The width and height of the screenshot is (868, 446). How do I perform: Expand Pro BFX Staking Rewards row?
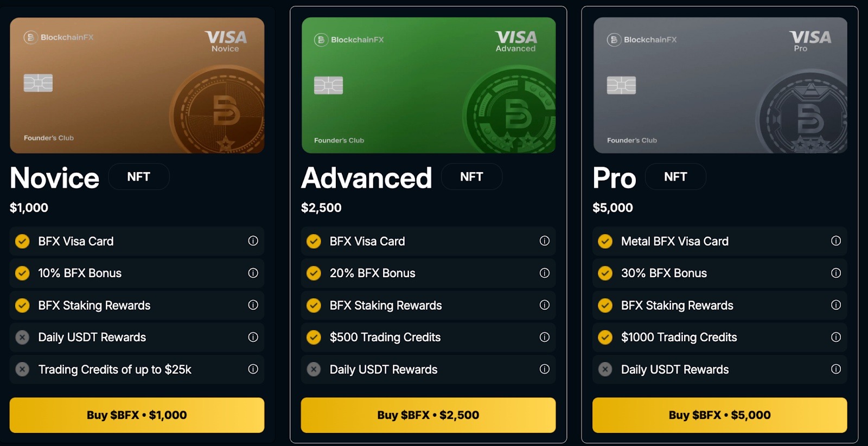click(719, 305)
